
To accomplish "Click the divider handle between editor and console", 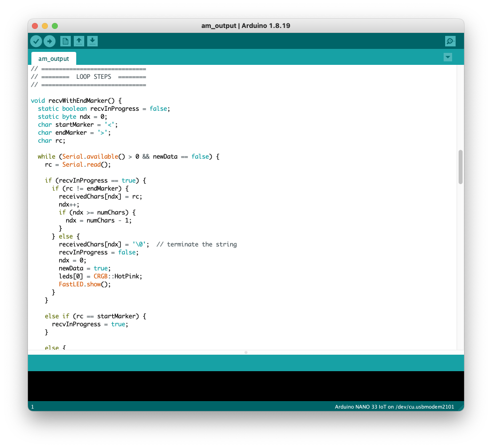I will [246, 352].
